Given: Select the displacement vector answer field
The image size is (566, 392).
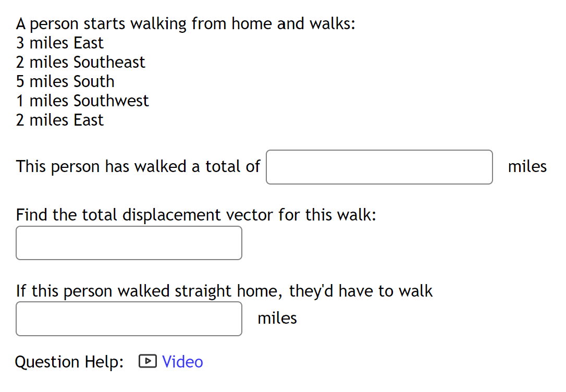Looking at the screenshot, I should pyautogui.click(x=128, y=243).
